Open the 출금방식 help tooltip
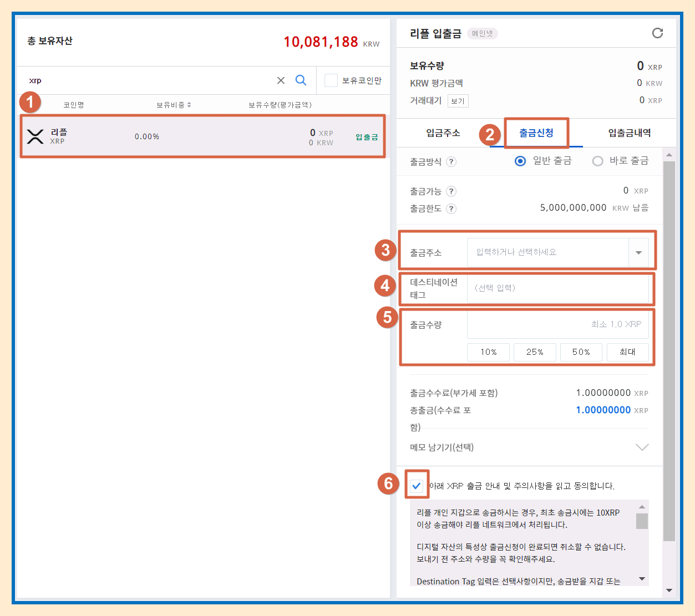This screenshot has height=616, width=695. tap(452, 161)
